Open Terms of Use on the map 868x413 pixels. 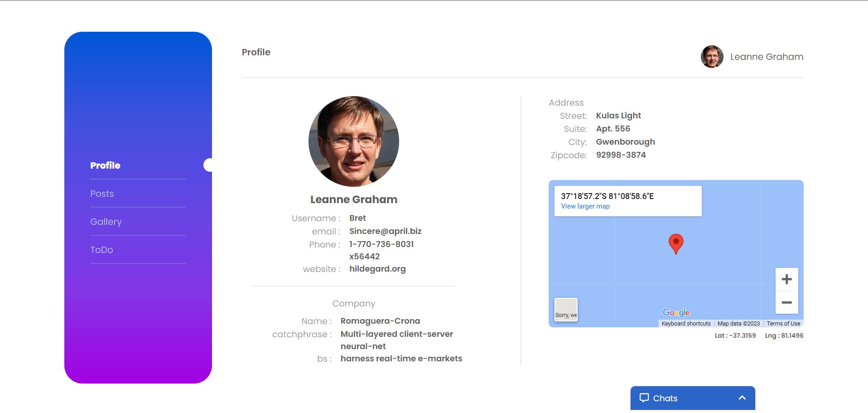(x=783, y=323)
